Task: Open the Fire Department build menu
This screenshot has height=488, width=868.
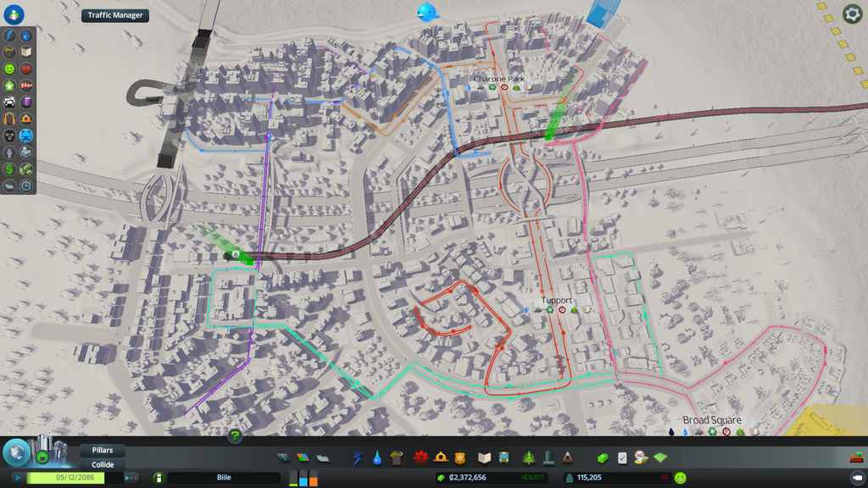Action: point(441,457)
